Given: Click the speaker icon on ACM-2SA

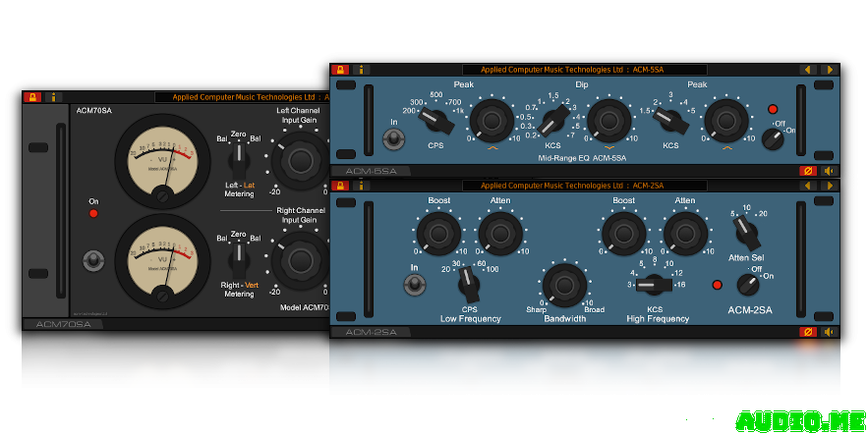Looking at the screenshot, I should [828, 332].
